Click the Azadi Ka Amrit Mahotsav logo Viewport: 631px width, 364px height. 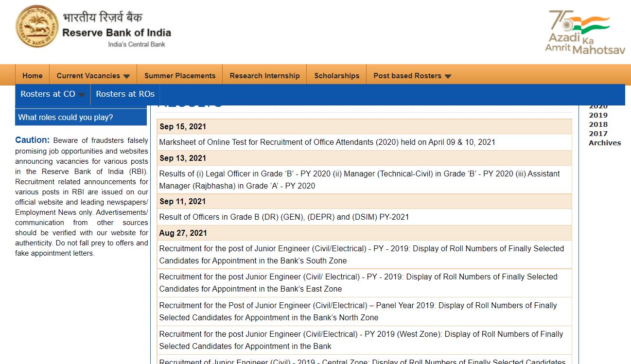coord(585,32)
